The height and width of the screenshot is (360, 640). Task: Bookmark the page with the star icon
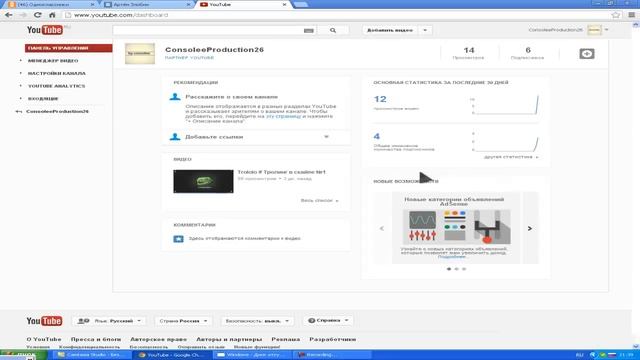click(x=616, y=15)
